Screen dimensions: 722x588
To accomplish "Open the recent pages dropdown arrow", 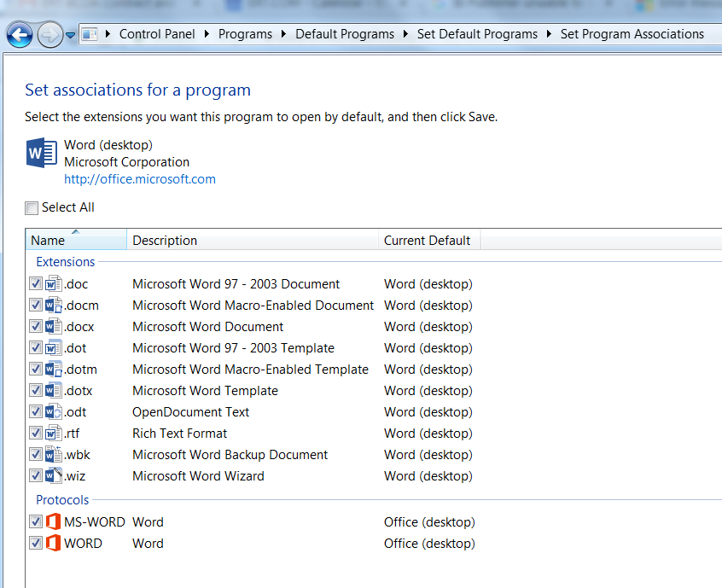I will pos(71,35).
